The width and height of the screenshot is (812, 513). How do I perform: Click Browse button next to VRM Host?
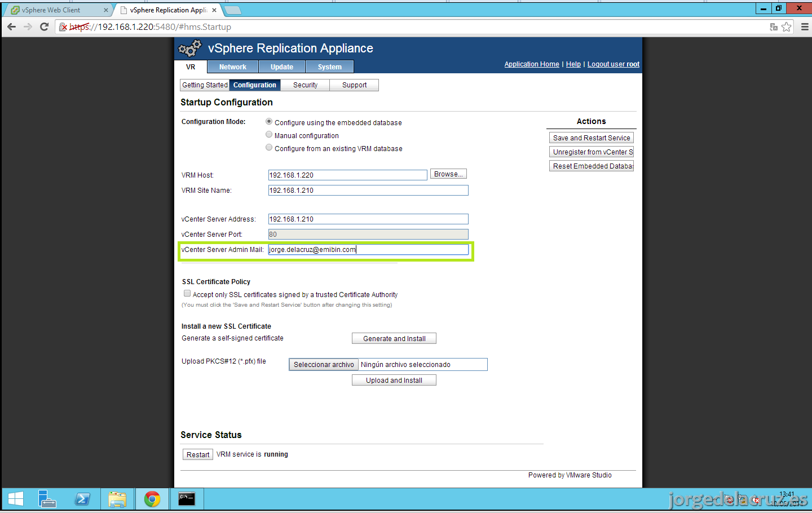[448, 174]
